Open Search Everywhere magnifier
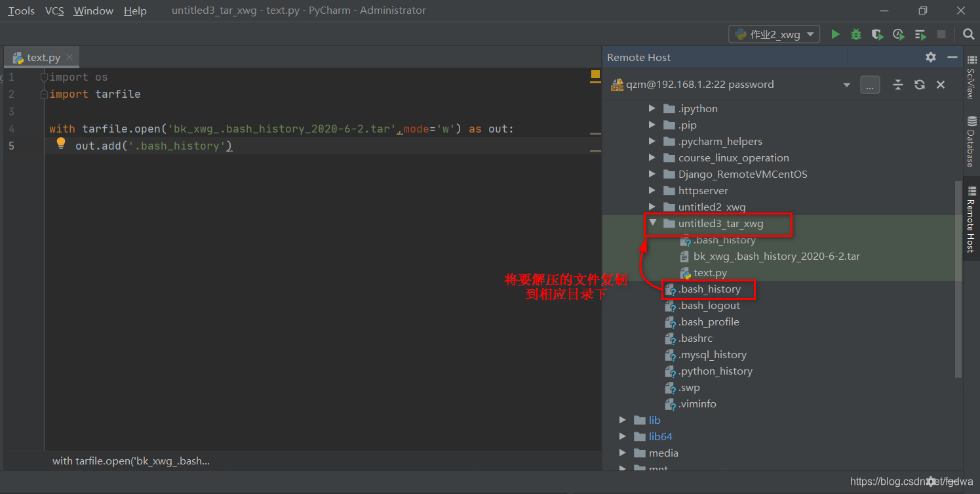The image size is (980, 494). (968, 34)
